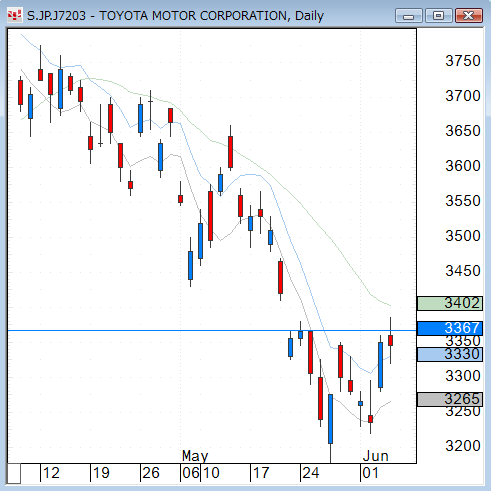The image size is (491, 491).
Task: Click the green 3402 moving average label
Action: 450,303
